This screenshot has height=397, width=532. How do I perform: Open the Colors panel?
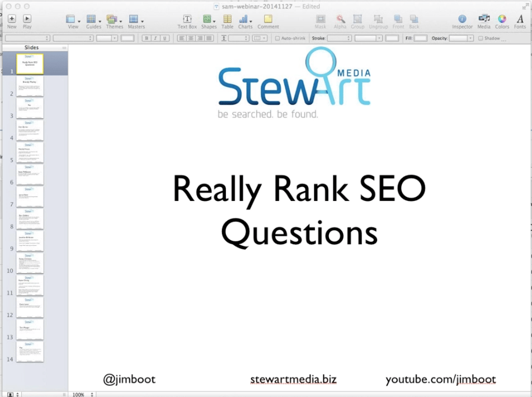click(502, 22)
